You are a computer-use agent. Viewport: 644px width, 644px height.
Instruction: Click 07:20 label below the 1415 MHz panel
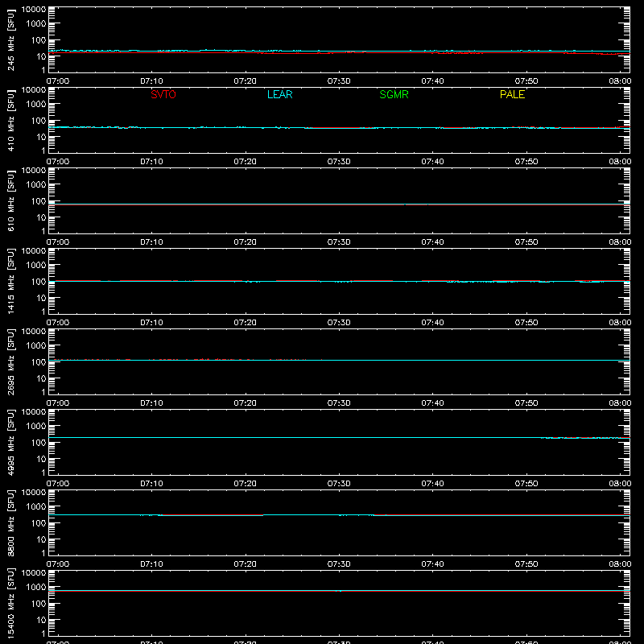coord(246,323)
